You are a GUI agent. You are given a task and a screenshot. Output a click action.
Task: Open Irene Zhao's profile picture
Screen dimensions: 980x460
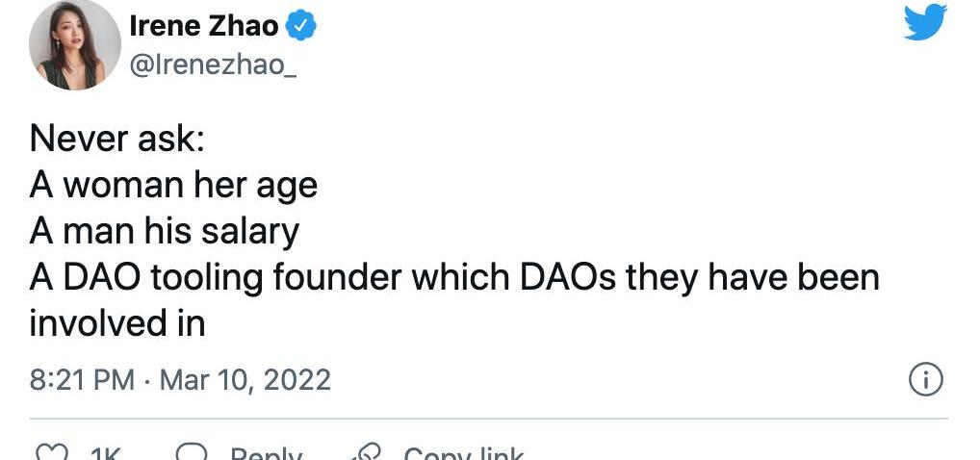point(74,45)
